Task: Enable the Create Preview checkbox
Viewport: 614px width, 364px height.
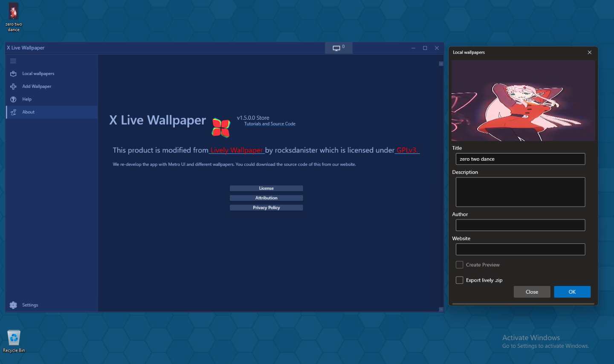Action: 459,265
